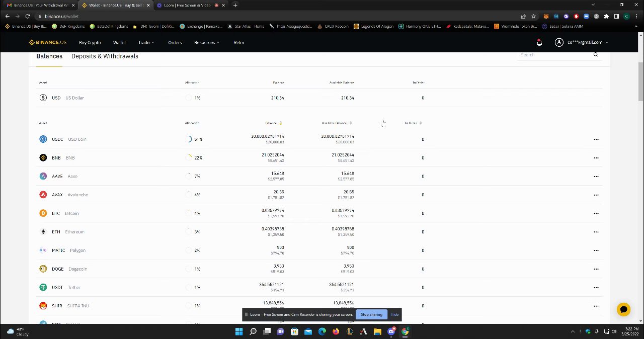This screenshot has width=644, height=339.
Task: Open options menu for AAVE row
Action: point(596,177)
